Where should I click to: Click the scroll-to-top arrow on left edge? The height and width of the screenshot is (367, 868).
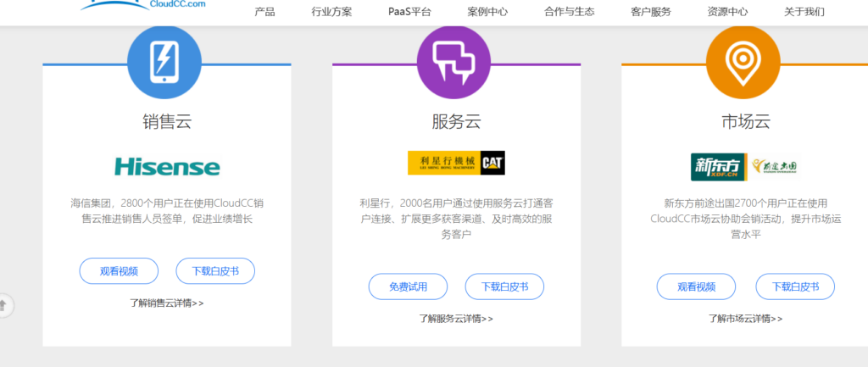coord(3,303)
